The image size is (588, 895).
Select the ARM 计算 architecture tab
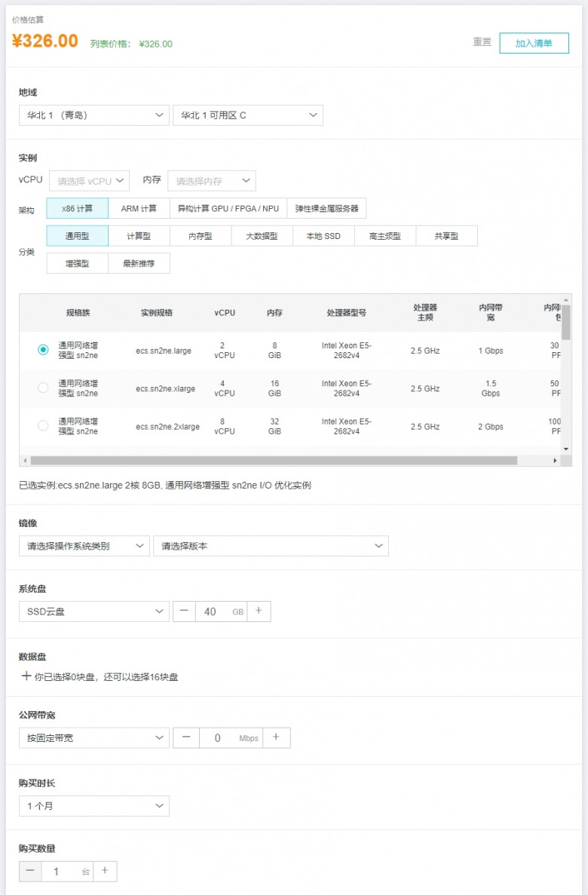pyautogui.click(x=139, y=208)
